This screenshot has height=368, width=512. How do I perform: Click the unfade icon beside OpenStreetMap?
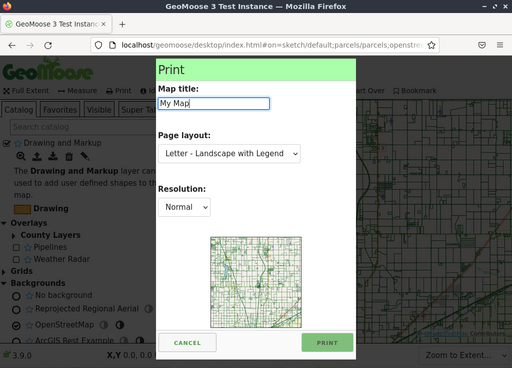(x=120, y=325)
